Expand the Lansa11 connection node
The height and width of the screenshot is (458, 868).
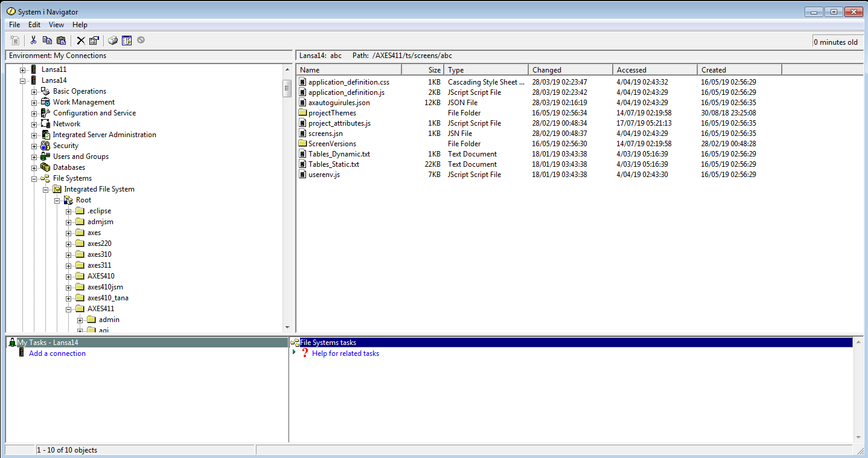point(23,69)
